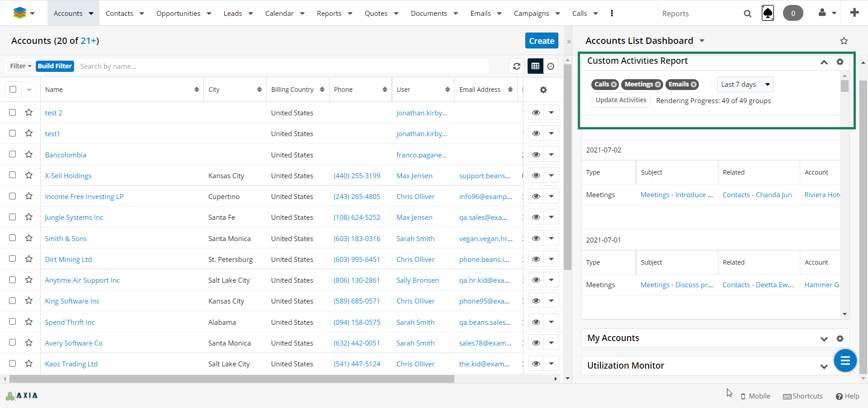Preview Jungle Systems Inc record eye

(536, 217)
